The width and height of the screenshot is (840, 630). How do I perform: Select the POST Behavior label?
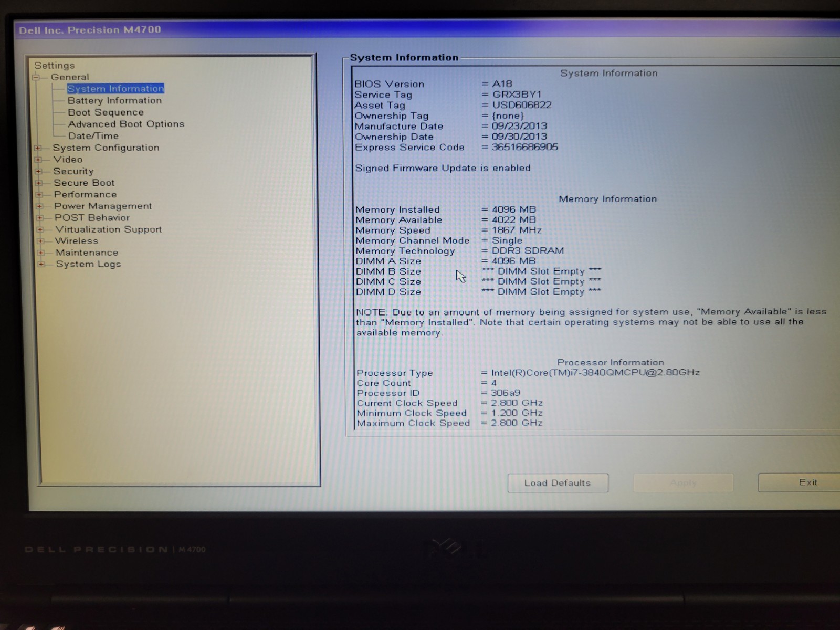[92, 217]
